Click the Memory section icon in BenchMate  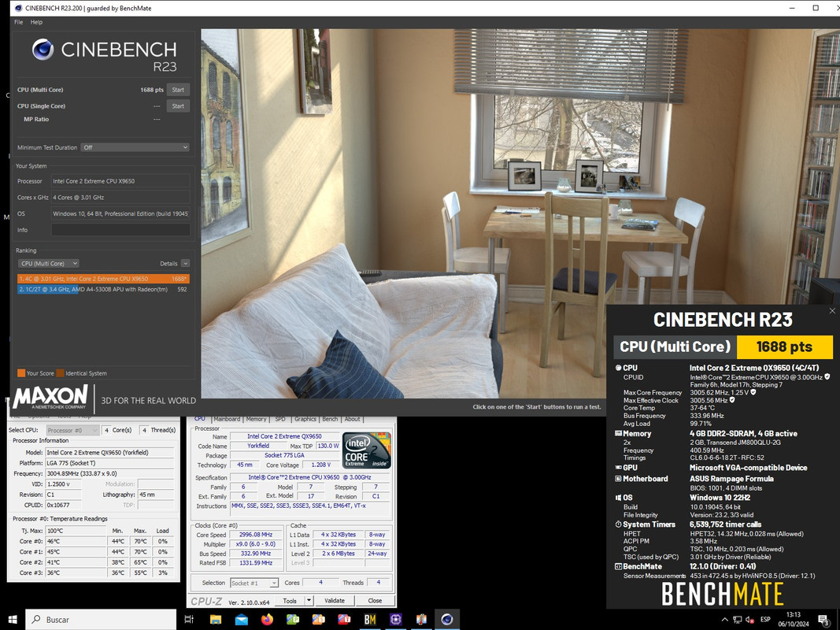618,433
